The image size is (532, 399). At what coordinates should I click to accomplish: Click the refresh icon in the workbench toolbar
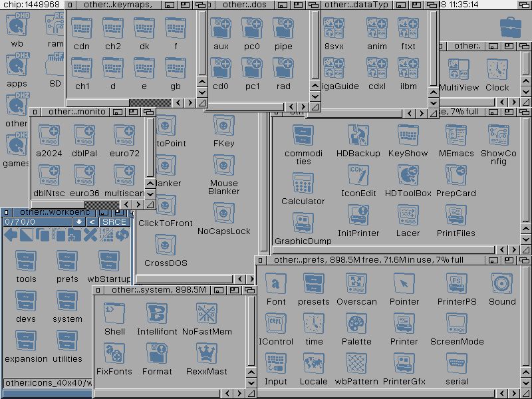click(122, 235)
